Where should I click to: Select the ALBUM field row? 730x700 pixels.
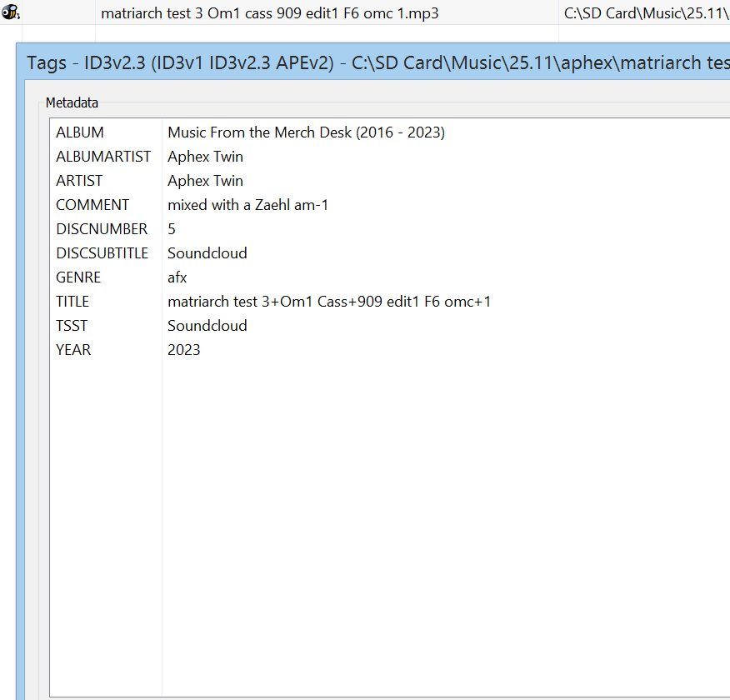pyautogui.click(x=80, y=132)
